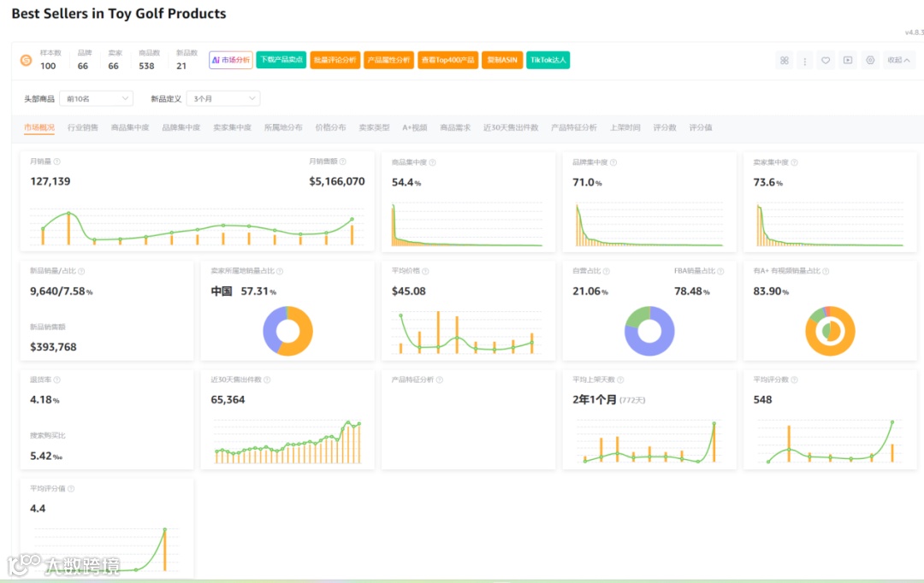This screenshot has height=583, width=924.
Task: Click the 中国 seller location donut chart
Action: [x=288, y=331]
